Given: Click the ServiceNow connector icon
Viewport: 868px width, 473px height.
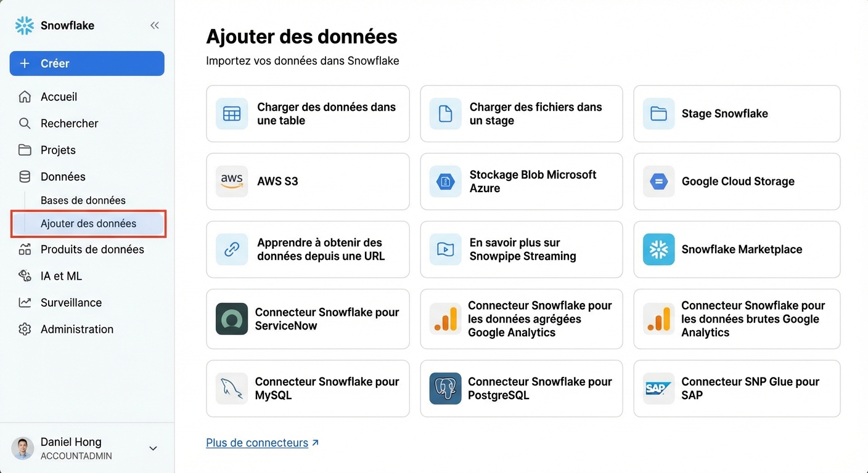Looking at the screenshot, I should point(232,319).
